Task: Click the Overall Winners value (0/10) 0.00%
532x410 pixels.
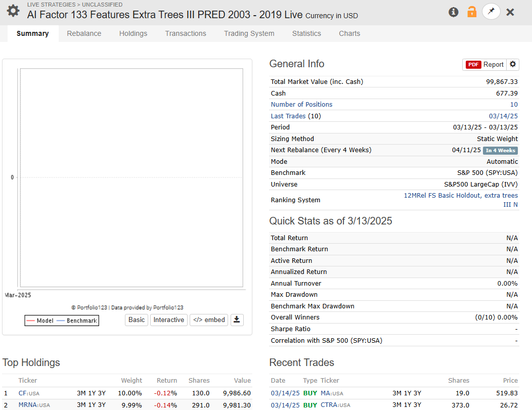Action: point(497,317)
